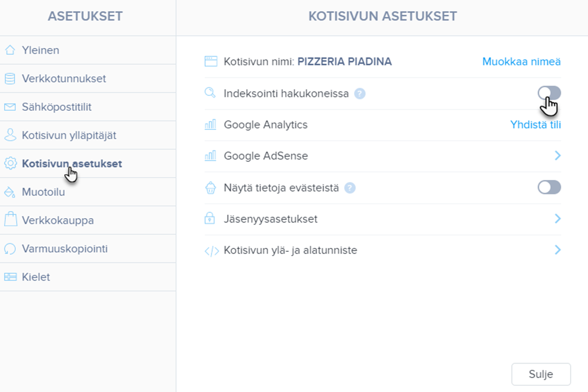
Task: Expand Kotisivun ylä- ja alatunniste chevron
Action: coord(557,250)
